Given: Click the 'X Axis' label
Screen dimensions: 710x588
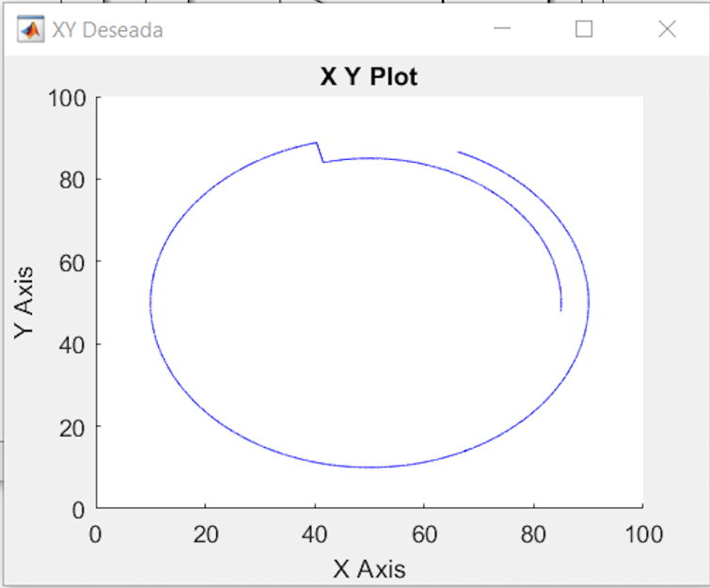Looking at the screenshot, I should pos(369,569).
